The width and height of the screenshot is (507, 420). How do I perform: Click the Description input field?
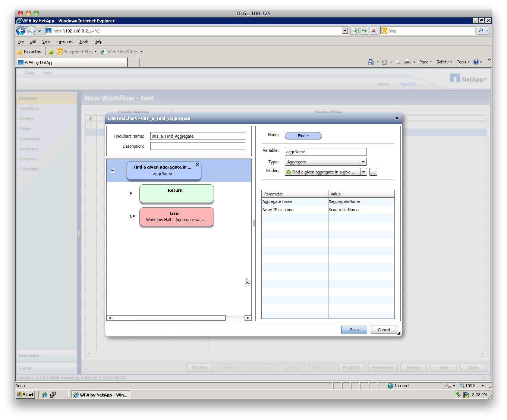coord(198,146)
